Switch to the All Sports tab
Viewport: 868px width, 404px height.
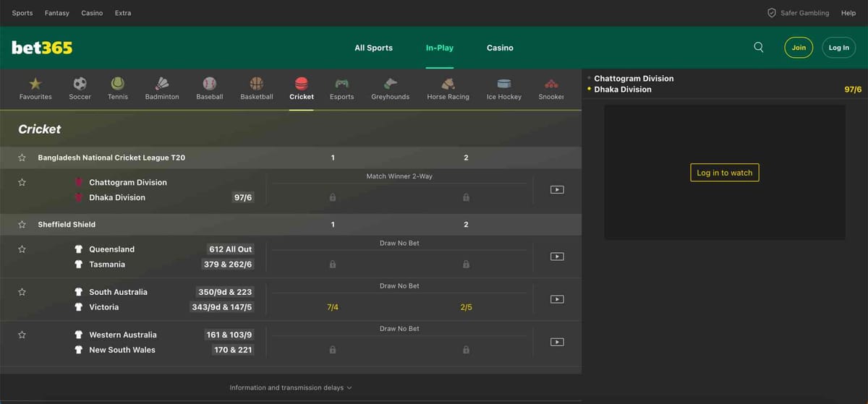(373, 48)
